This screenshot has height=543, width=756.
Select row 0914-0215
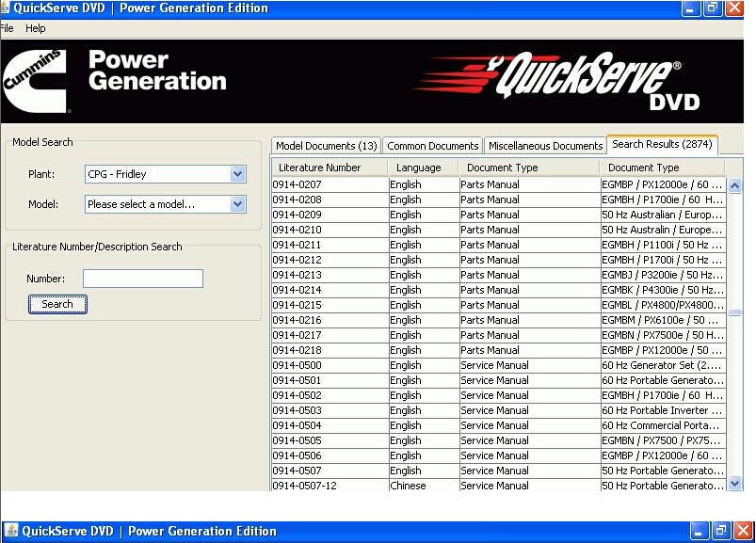499,305
